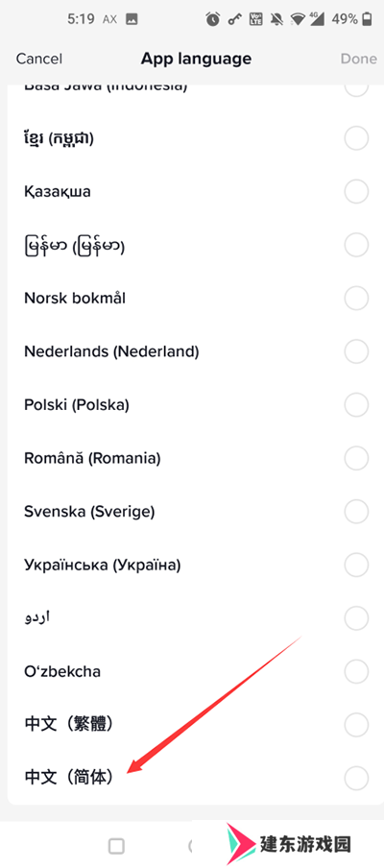Tap the square recent apps navigation button
The width and height of the screenshot is (384, 868).
click(116, 846)
